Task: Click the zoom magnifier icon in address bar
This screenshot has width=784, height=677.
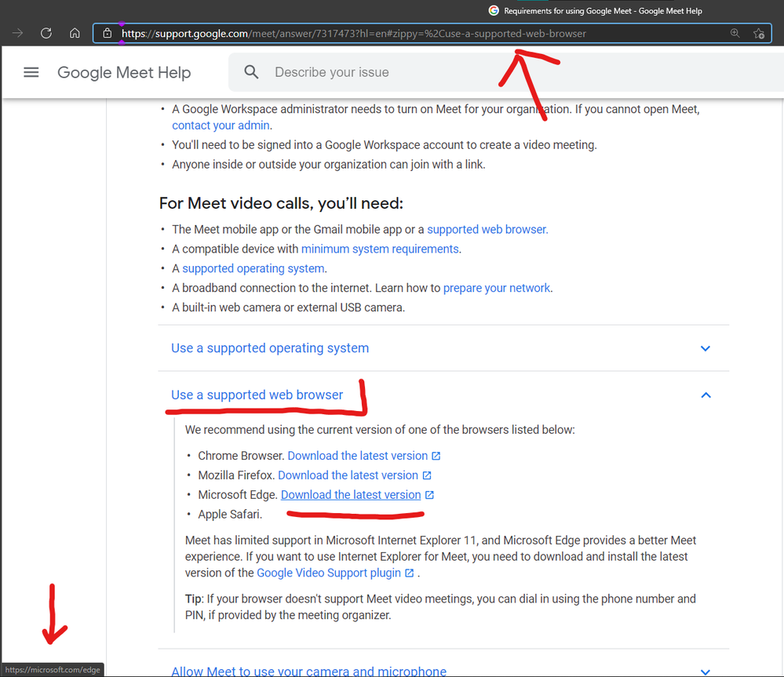Action: pyautogui.click(x=735, y=33)
